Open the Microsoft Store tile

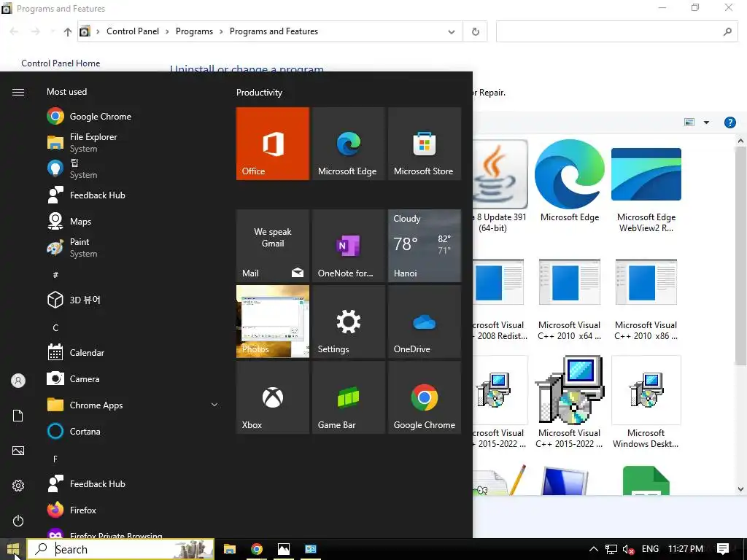click(x=425, y=144)
